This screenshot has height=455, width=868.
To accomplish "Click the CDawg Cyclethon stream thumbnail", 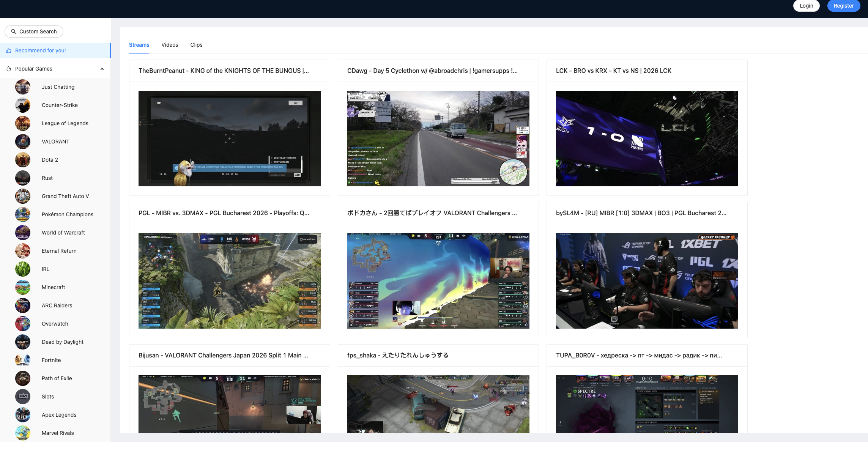I will tap(438, 139).
